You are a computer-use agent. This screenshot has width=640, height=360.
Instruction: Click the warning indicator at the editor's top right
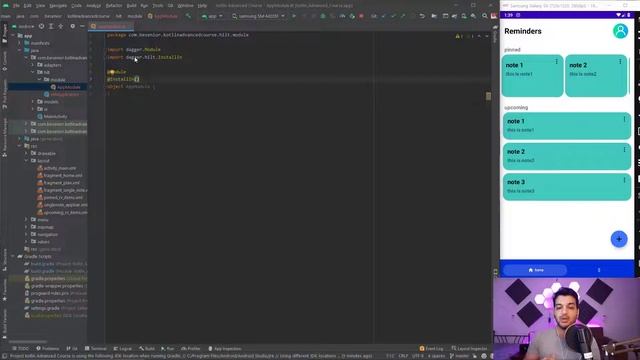tap(459, 36)
